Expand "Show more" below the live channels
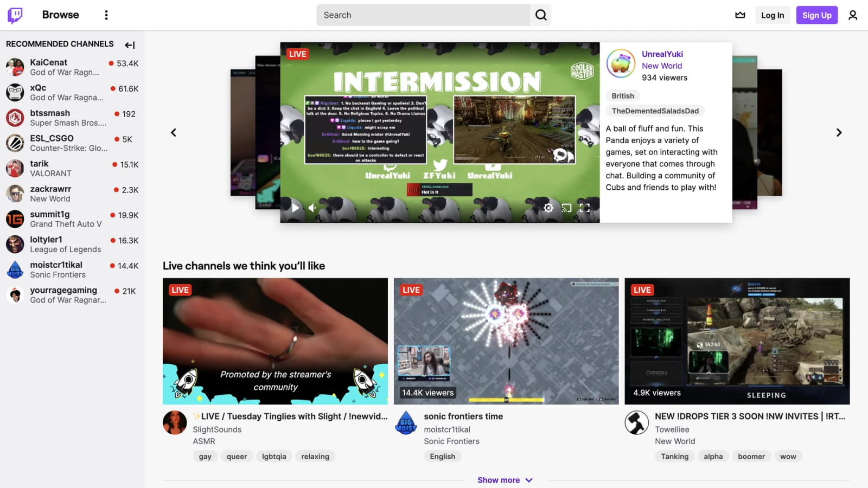 tap(505, 479)
